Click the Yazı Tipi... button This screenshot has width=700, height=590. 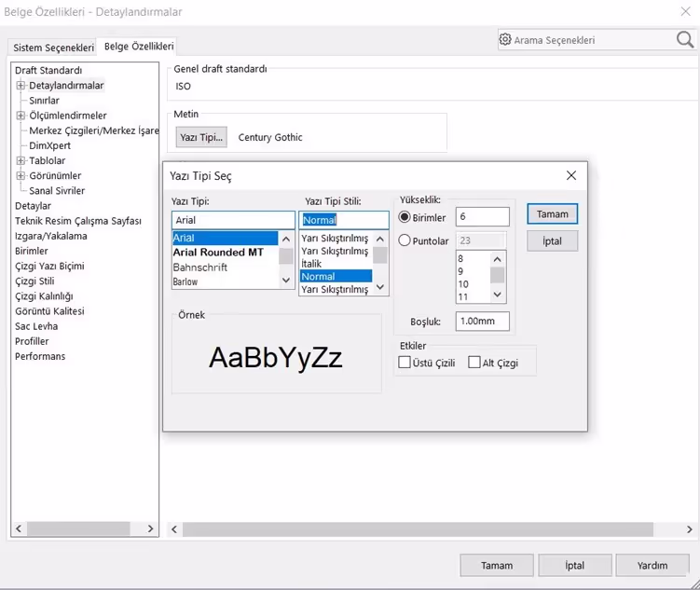[x=201, y=137]
